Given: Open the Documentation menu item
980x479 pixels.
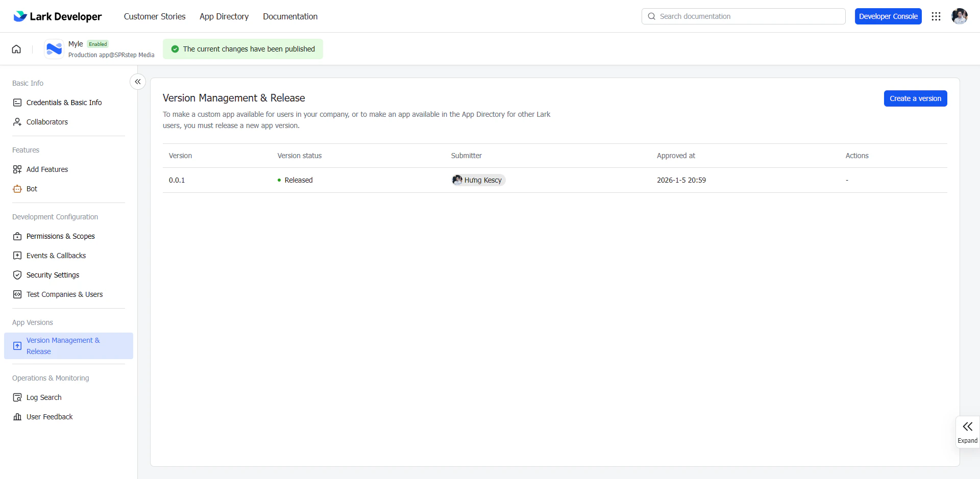Looking at the screenshot, I should (x=290, y=16).
